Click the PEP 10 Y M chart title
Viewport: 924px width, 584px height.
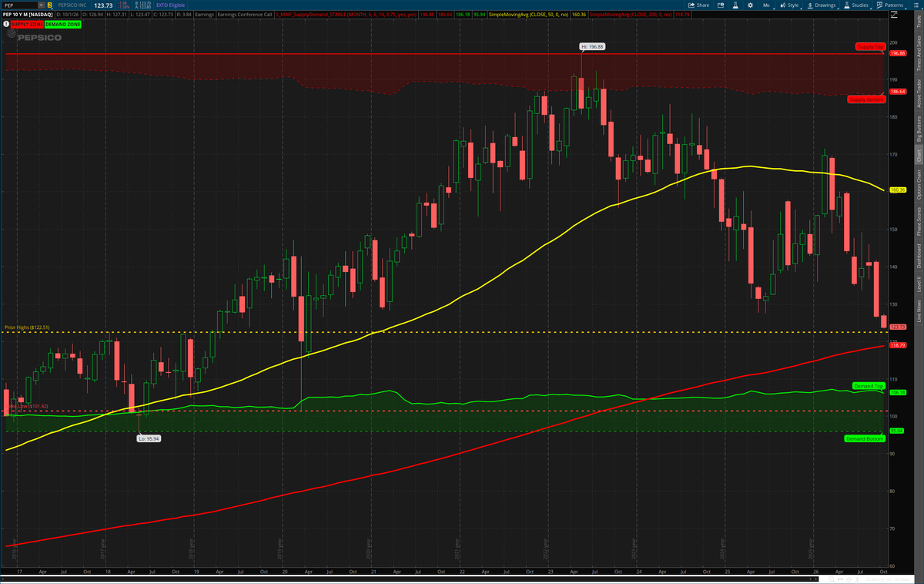(26, 15)
